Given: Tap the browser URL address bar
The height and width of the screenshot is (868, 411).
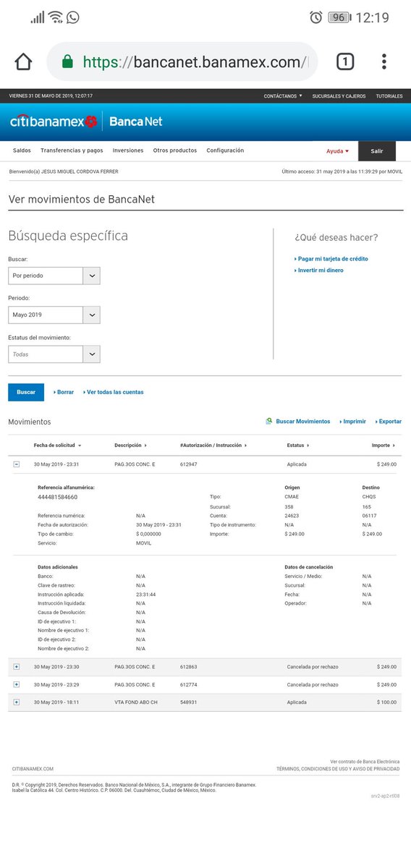Looking at the screenshot, I should point(182,61).
